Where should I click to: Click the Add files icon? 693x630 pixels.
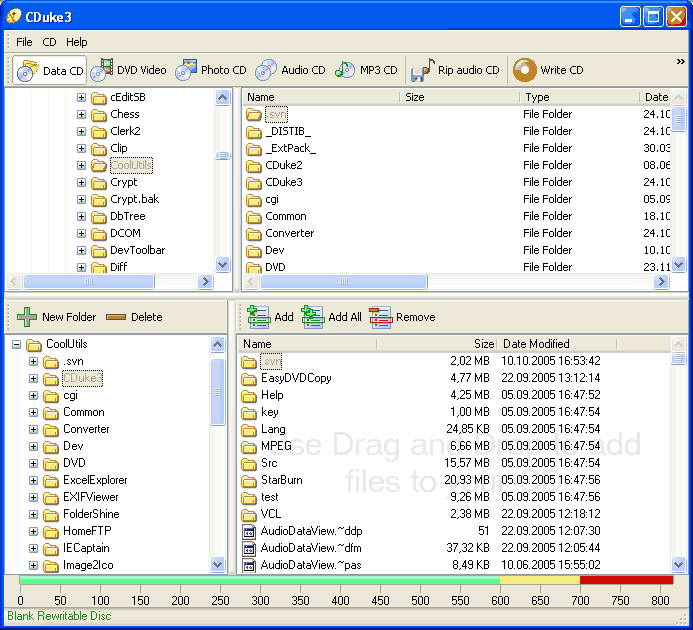pos(259,317)
